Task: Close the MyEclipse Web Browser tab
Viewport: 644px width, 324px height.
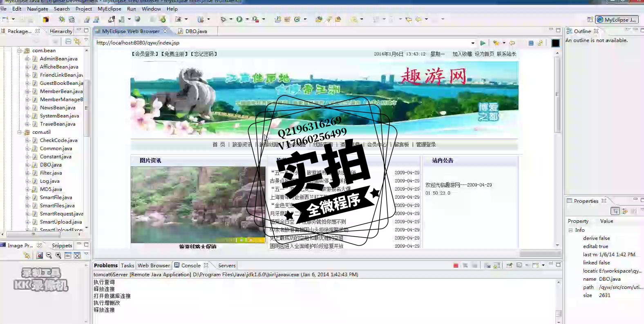Action: (x=165, y=31)
